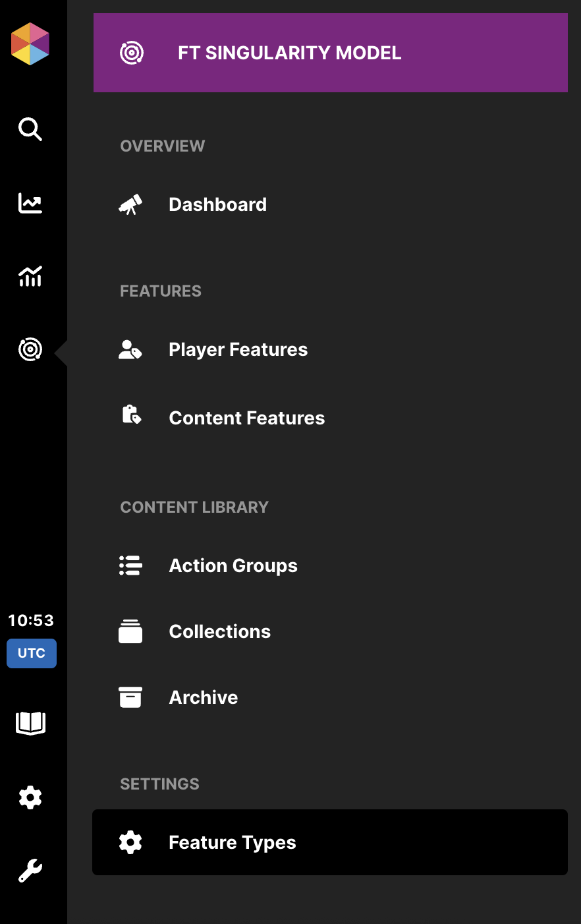Go to Player Features

coord(238,349)
